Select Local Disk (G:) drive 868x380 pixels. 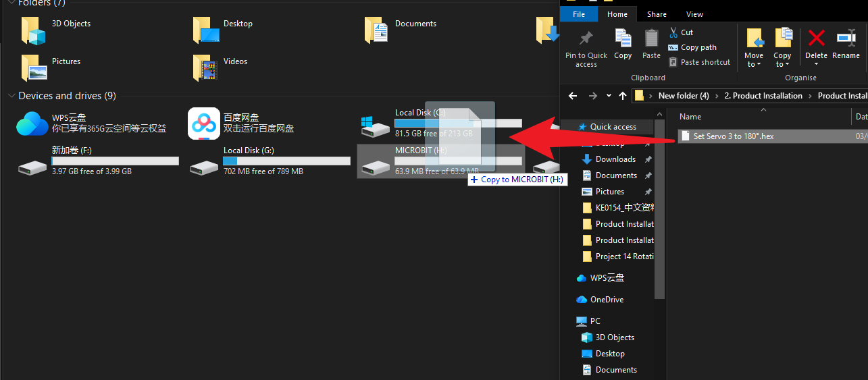tap(270, 161)
